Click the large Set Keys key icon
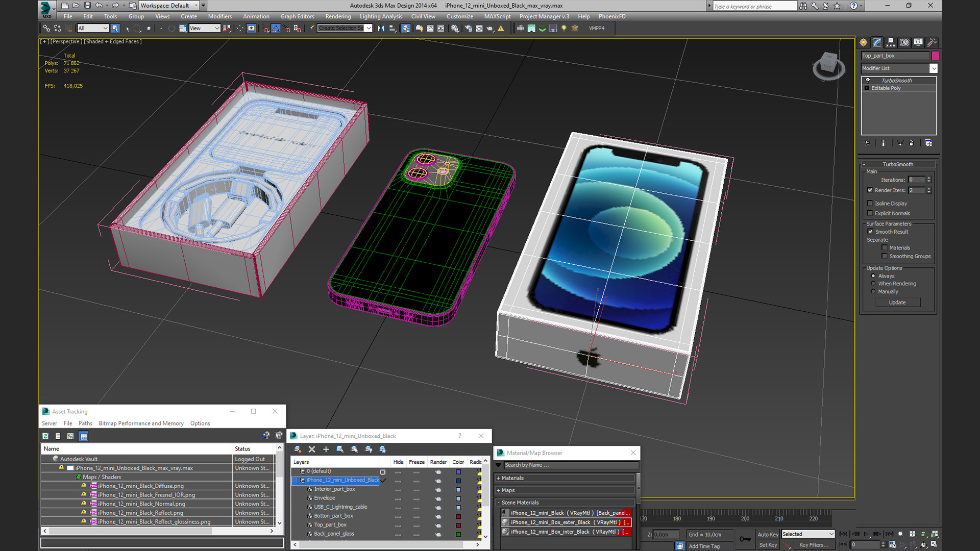Image resolution: width=980 pixels, height=551 pixels. [x=745, y=539]
